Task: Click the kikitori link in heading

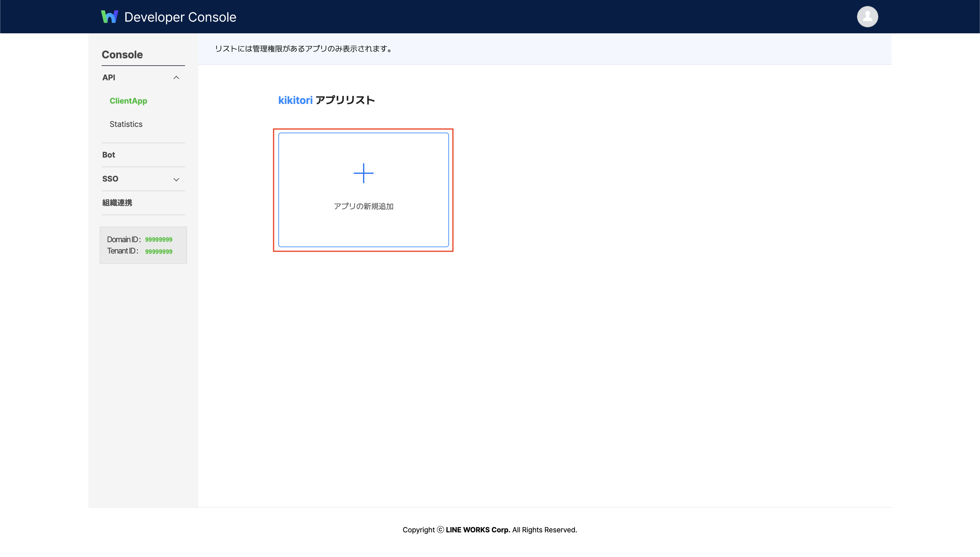Action: pyautogui.click(x=295, y=100)
